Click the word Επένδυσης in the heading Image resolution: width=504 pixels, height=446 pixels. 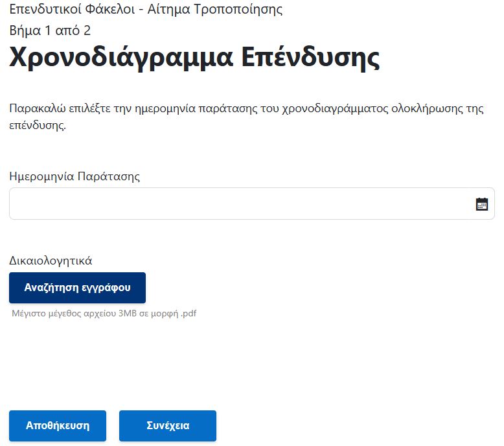click(x=310, y=58)
